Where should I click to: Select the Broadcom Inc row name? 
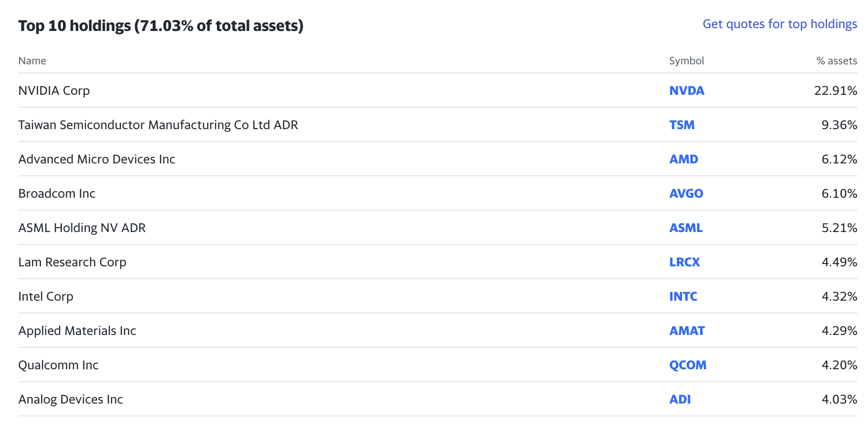click(x=57, y=193)
